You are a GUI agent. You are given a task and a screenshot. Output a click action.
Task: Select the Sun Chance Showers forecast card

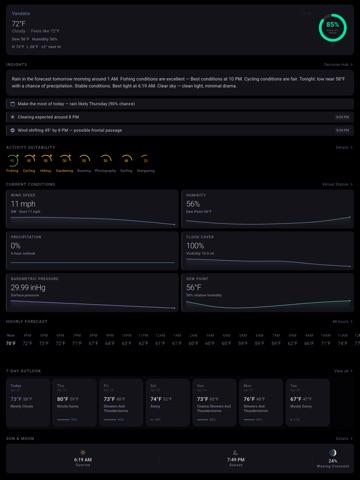tap(215, 403)
